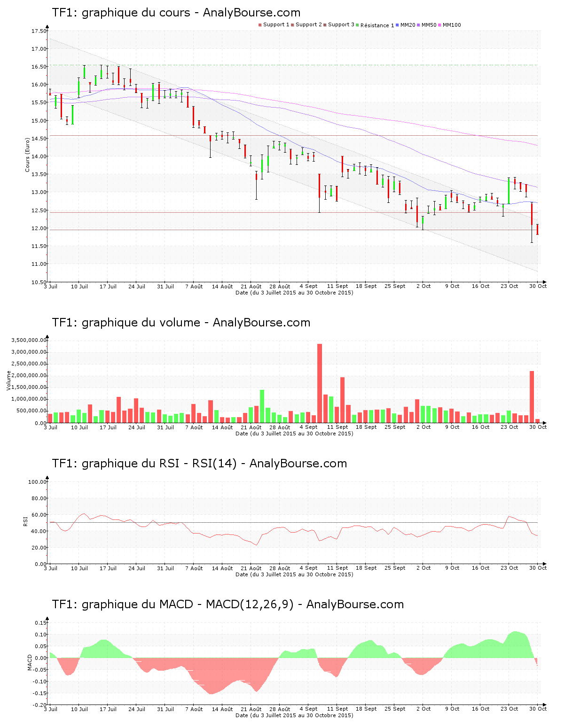Click the 500,000.00 volume axis value

point(31,411)
